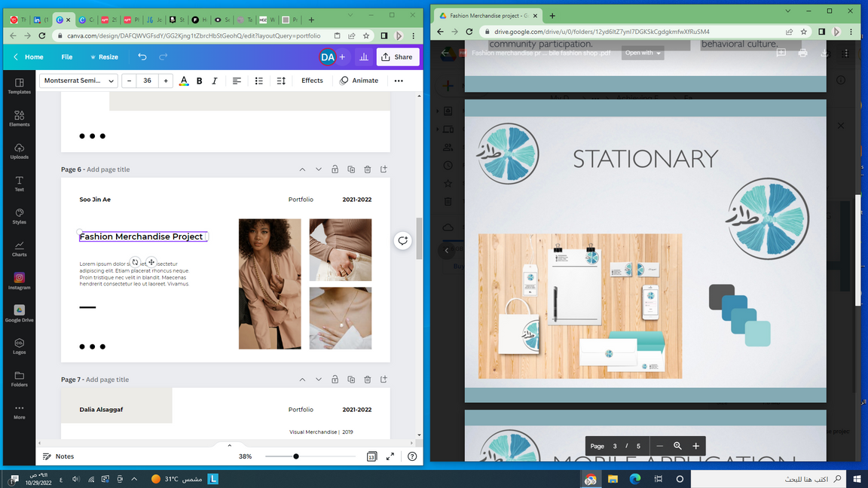Move Page 6 down

(x=318, y=169)
